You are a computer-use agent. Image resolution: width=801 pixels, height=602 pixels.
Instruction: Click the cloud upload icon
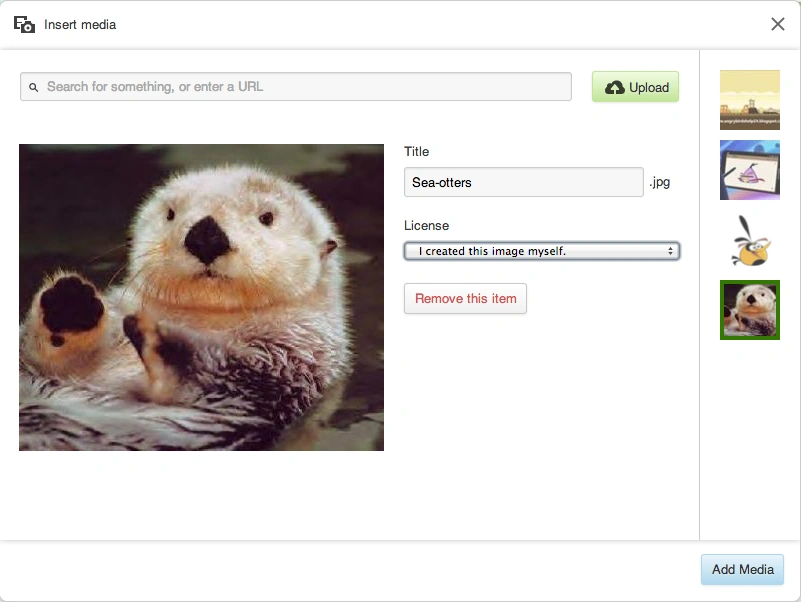tap(615, 87)
